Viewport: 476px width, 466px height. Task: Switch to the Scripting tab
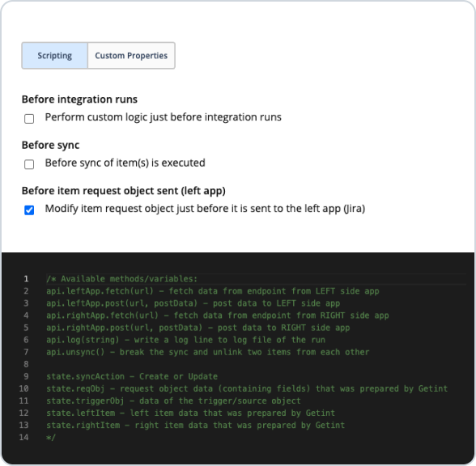[x=55, y=56]
